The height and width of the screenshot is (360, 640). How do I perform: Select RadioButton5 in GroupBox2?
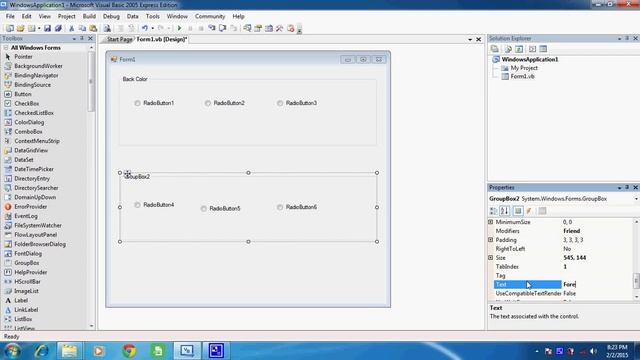(x=220, y=208)
